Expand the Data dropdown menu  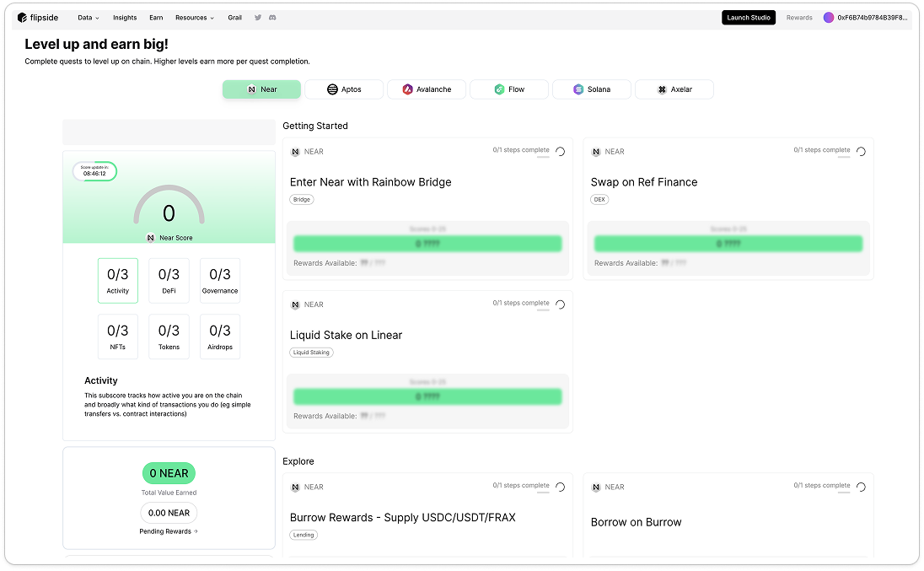89,18
